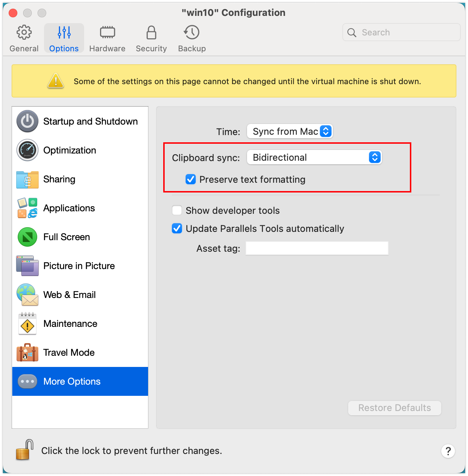Click the Restore Defaults button
468x476 pixels.
(x=395, y=408)
